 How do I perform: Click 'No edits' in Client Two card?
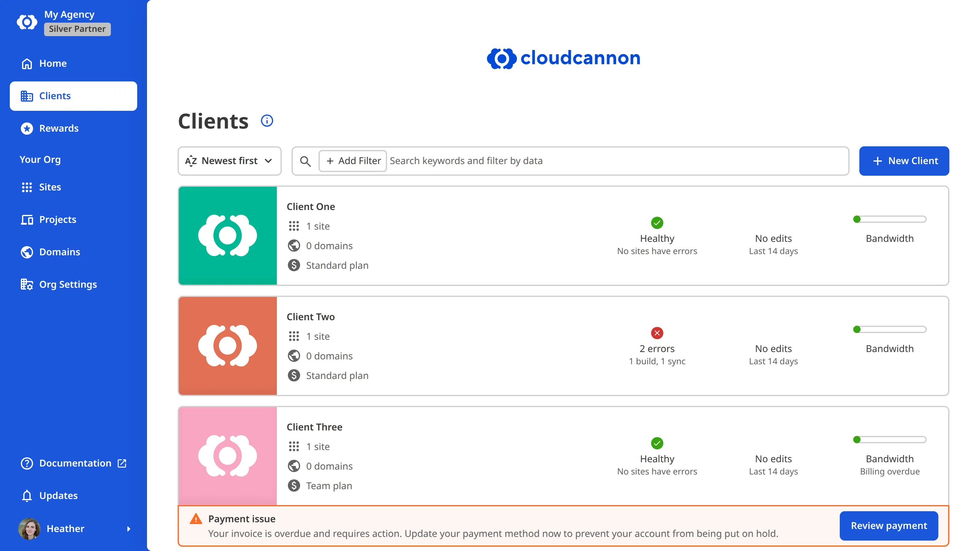pos(773,349)
